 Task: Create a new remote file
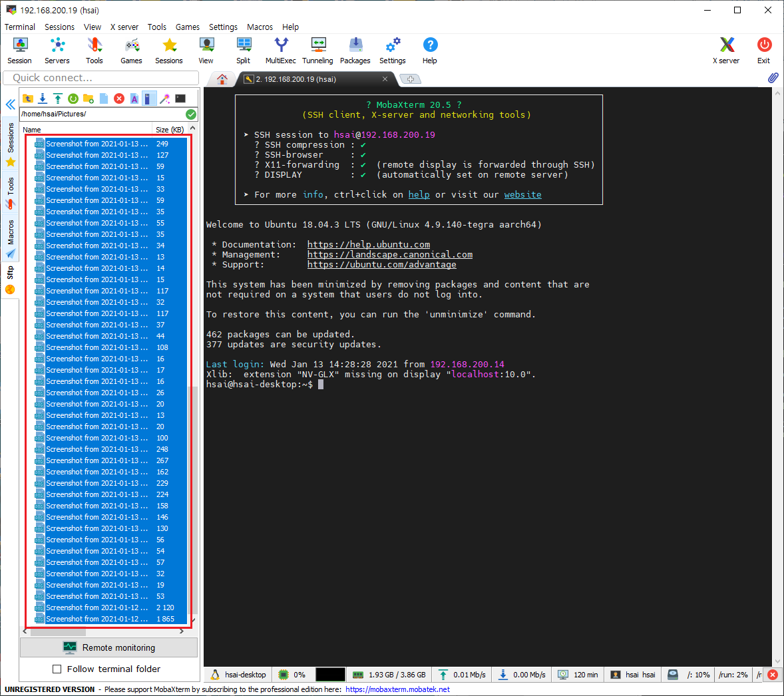(x=104, y=98)
